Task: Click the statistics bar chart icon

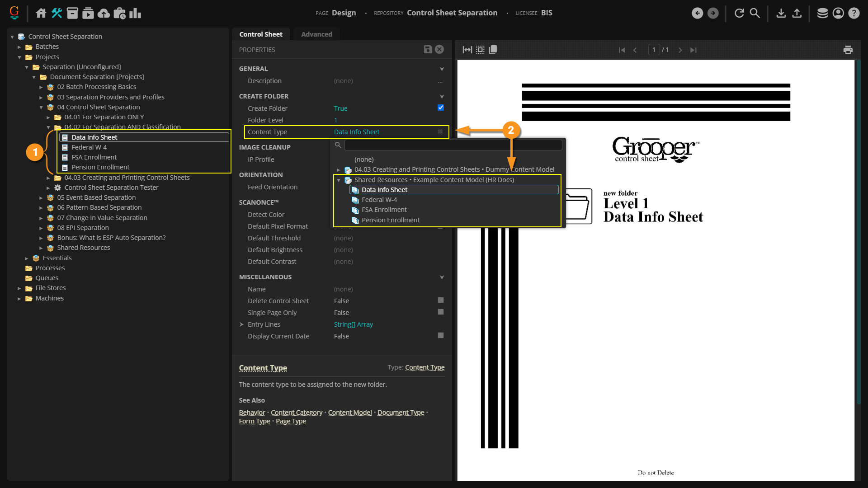Action: [135, 13]
